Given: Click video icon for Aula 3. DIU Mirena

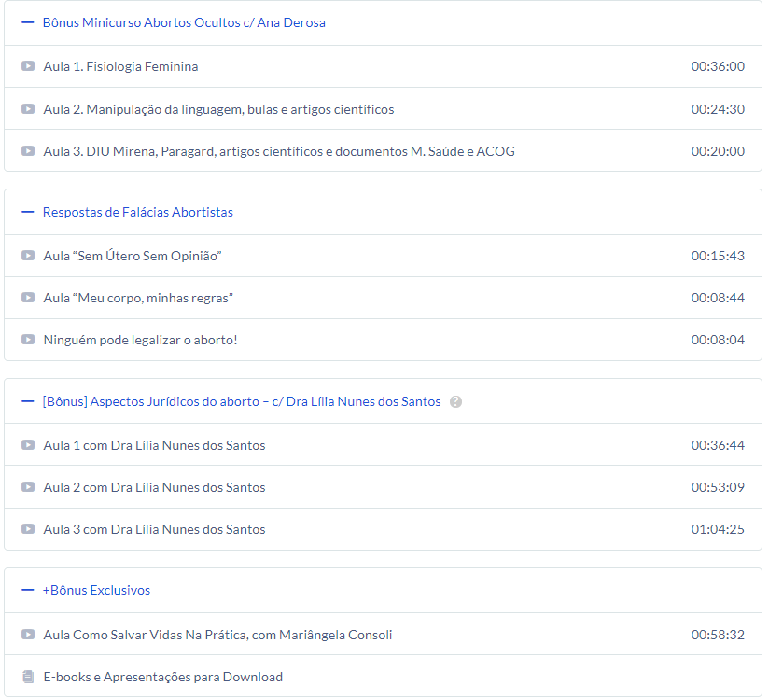Looking at the screenshot, I should 28,151.
